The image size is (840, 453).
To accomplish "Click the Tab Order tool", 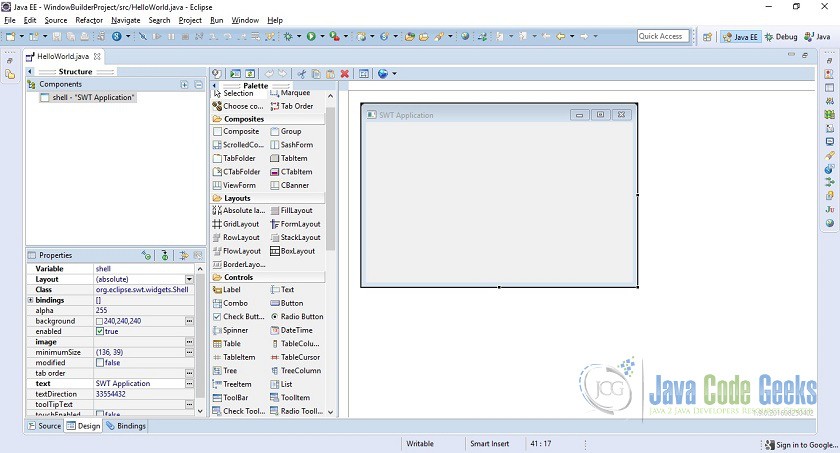I will point(292,106).
